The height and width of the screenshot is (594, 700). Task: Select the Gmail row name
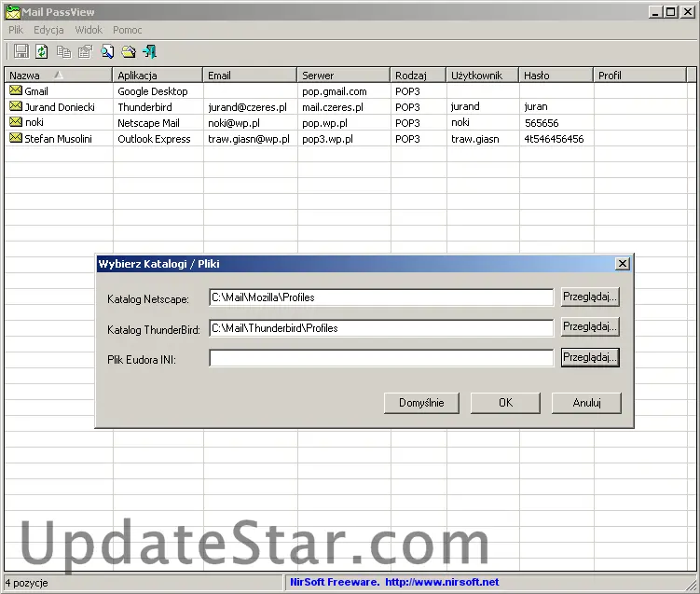(x=36, y=91)
